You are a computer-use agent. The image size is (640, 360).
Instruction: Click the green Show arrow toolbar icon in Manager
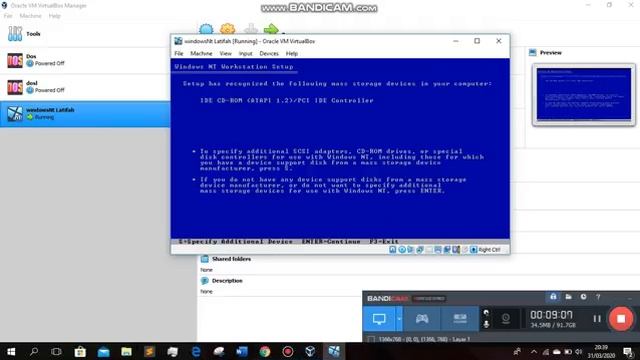pyautogui.click(x=271, y=29)
